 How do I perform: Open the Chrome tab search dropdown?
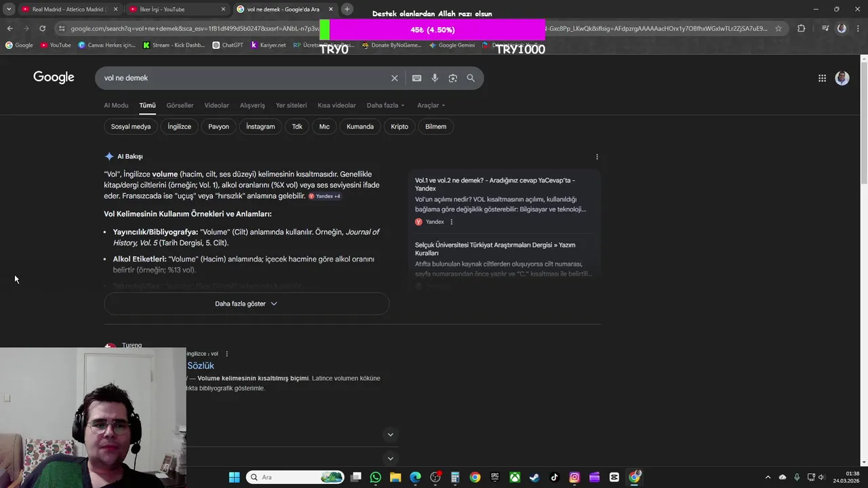pyautogui.click(x=9, y=9)
